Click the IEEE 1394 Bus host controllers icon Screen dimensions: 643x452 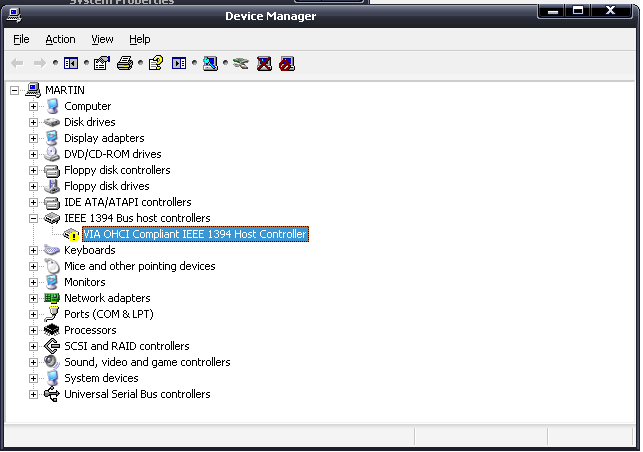(52, 218)
